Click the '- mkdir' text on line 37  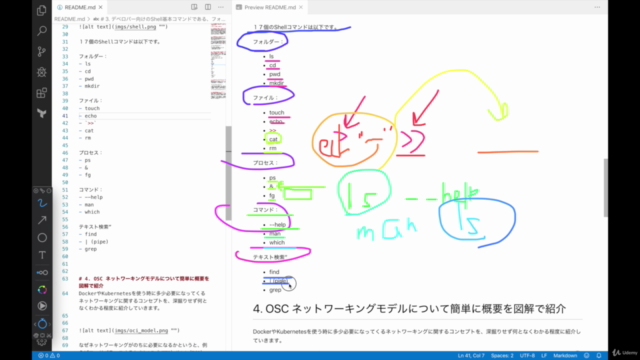coord(89,86)
